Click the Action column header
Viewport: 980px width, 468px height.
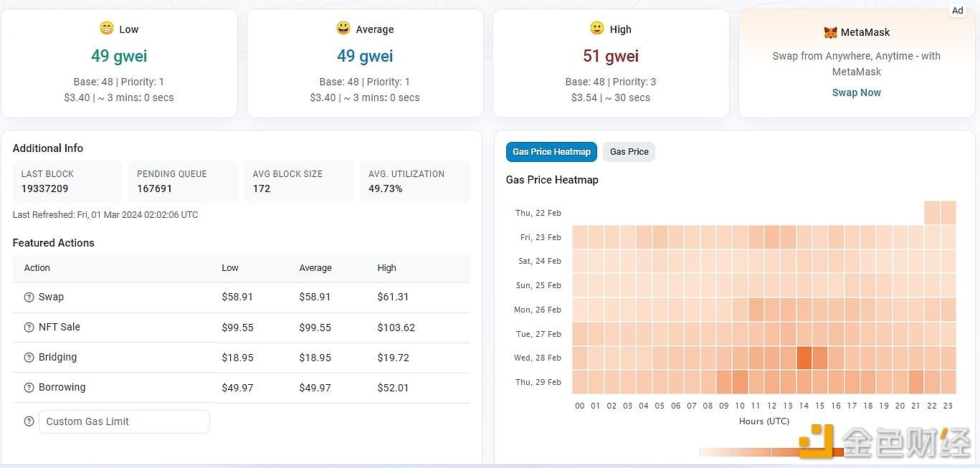37,268
